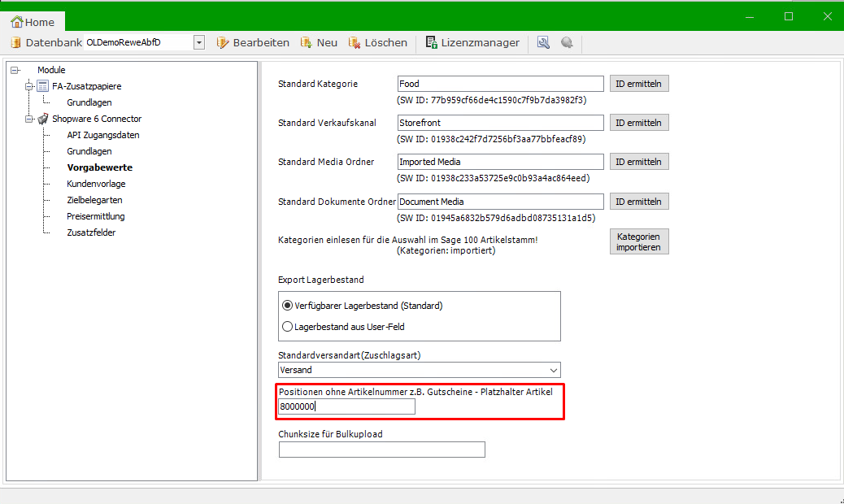Click the Shopware 6 Connector module icon

click(43, 119)
